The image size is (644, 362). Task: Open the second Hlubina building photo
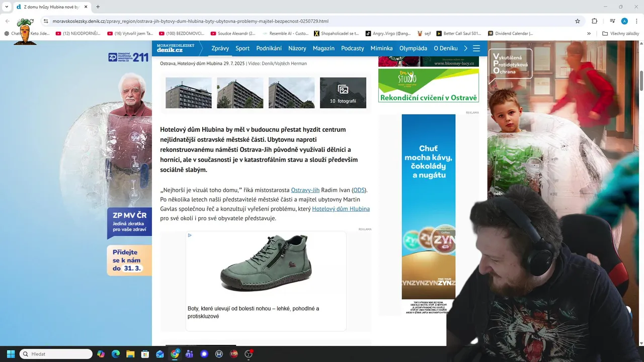[x=240, y=93]
